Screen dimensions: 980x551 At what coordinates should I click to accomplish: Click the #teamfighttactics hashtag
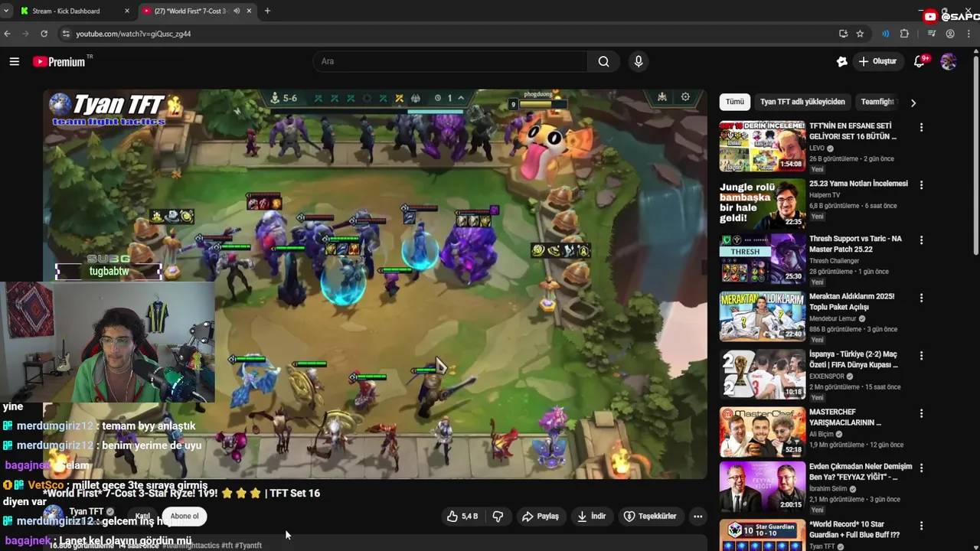(191, 546)
